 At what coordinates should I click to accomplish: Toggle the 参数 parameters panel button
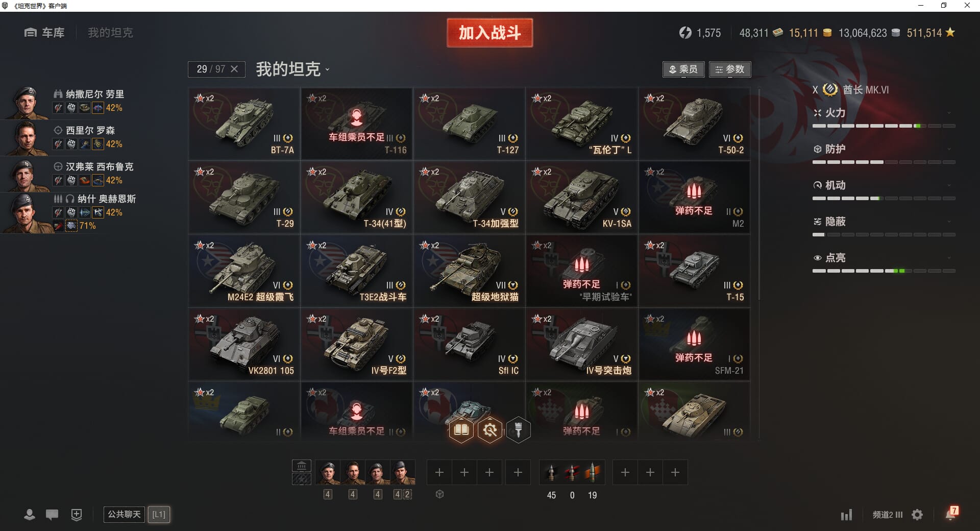(x=730, y=69)
